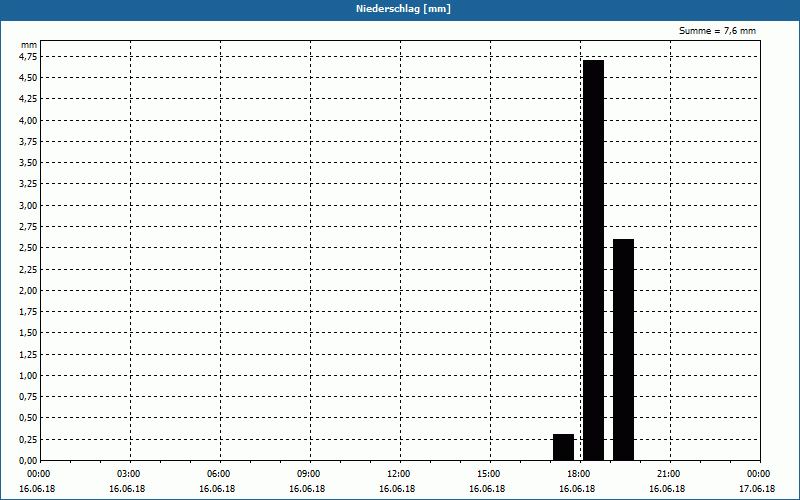Click the small 0.3 mm bar before 18:00
Viewport: 800px width, 500px height.
(563, 447)
